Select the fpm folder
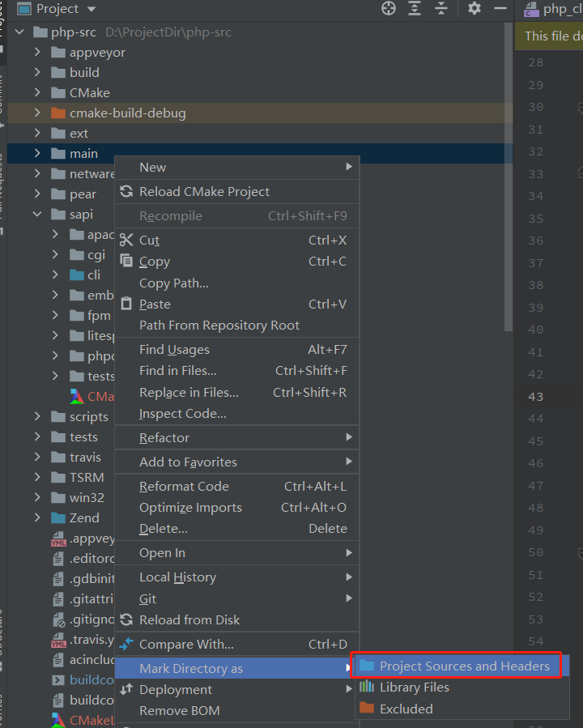The width and height of the screenshot is (583, 728). pyautogui.click(x=91, y=316)
